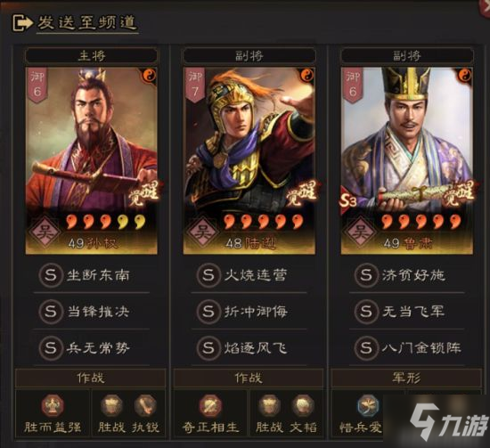Select the 军形 tab under 鲁肃

pos(406,379)
